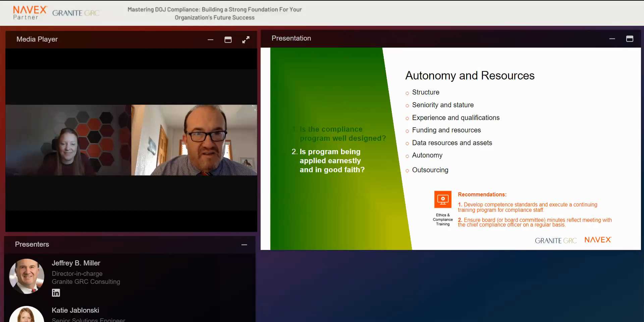This screenshot has height=322, width=644.
Task: Click the 'Outsourcing' bullet on the slide
Action: coord(430,170)
